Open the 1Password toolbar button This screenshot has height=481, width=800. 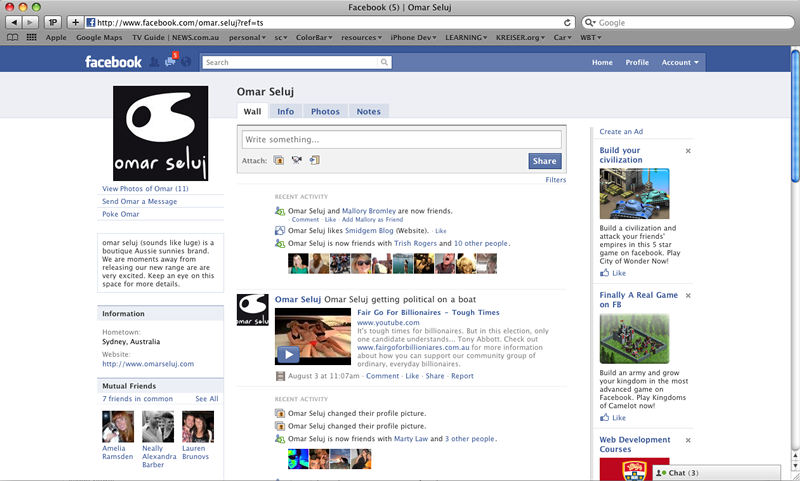53,22
